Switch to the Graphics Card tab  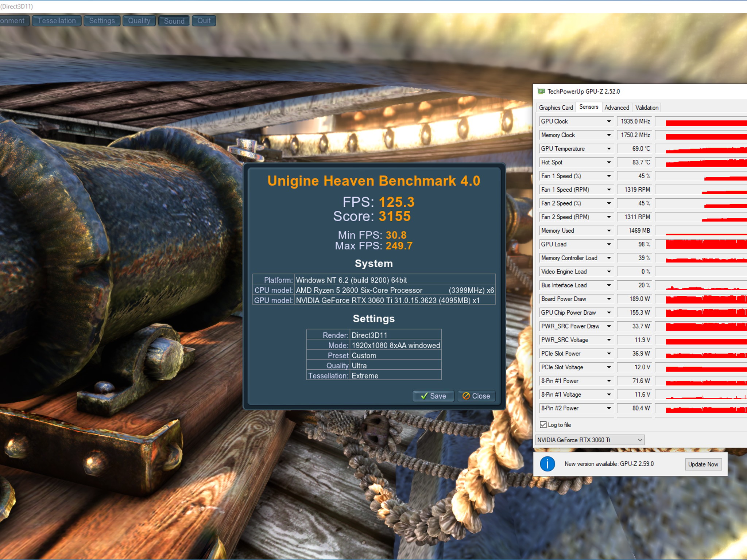(556, 108)
